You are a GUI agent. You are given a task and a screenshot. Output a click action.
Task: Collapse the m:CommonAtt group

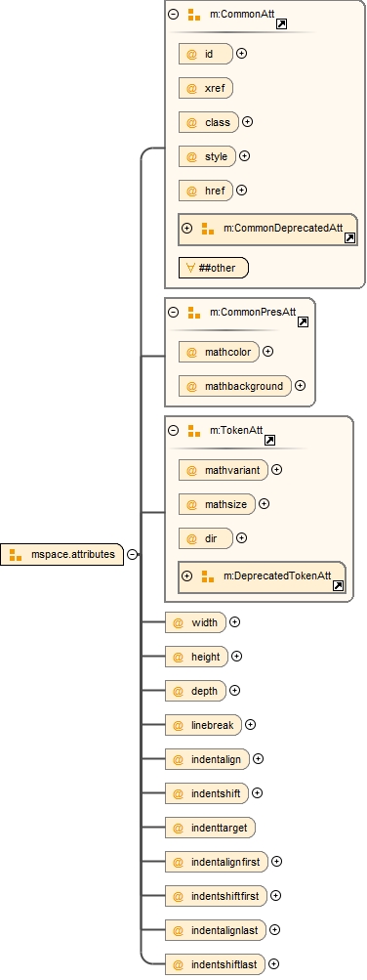[x=174, y=14]
